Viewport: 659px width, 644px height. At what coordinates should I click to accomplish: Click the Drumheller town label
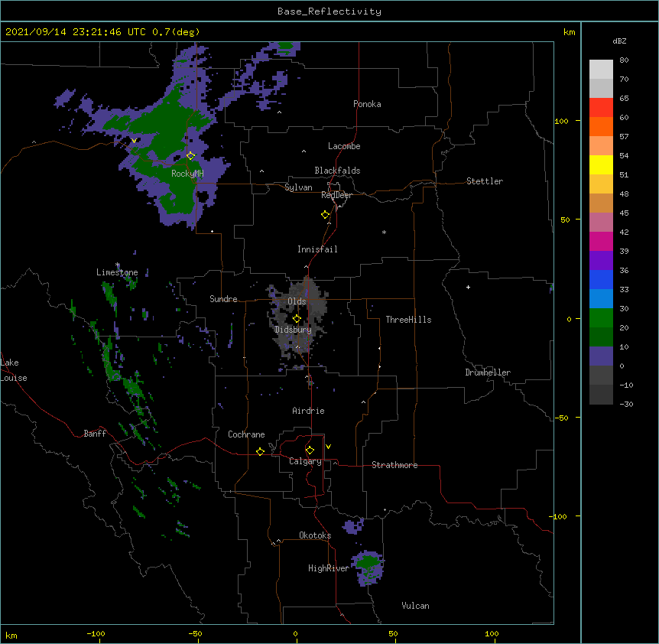(x=488, y=372)
